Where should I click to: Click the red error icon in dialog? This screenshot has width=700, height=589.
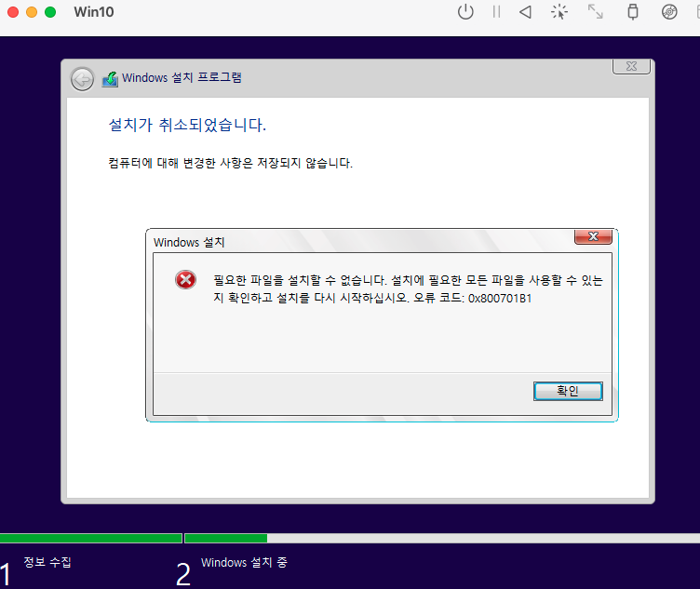coord(185,280)
